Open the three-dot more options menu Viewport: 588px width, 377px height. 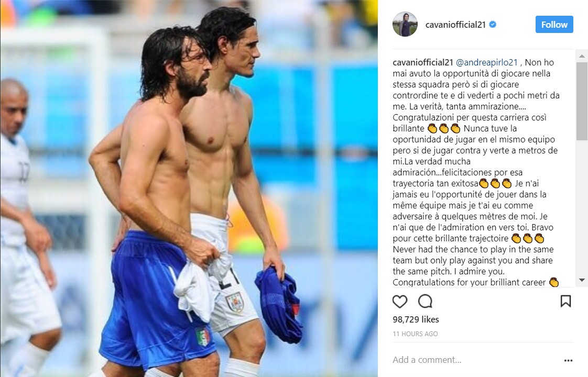point(568,361)
